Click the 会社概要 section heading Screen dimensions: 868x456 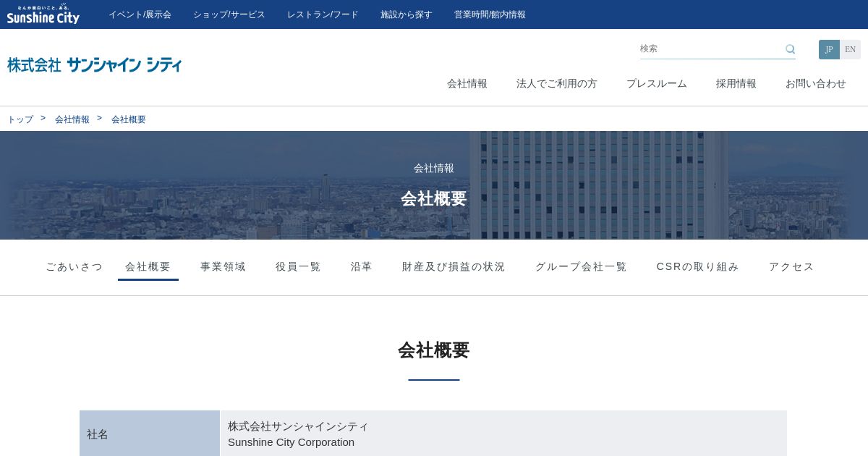click(434, 350)
